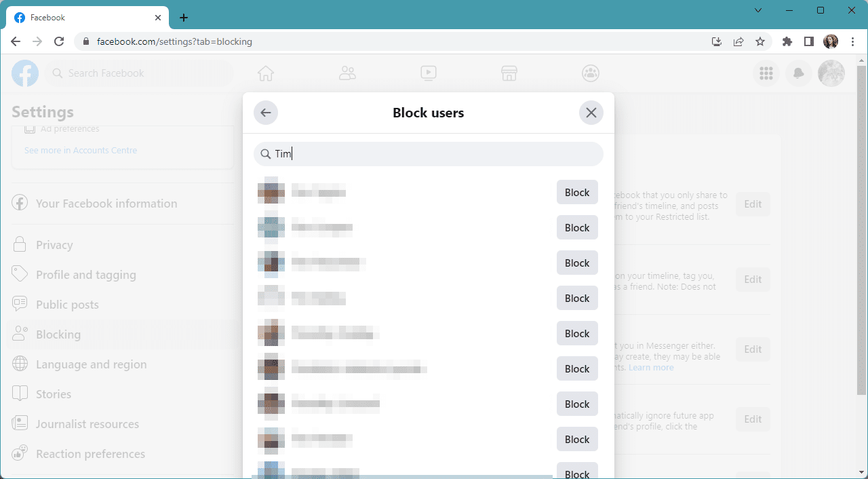Open Marketplace icon in top navigation

click(x=509, y=73)
